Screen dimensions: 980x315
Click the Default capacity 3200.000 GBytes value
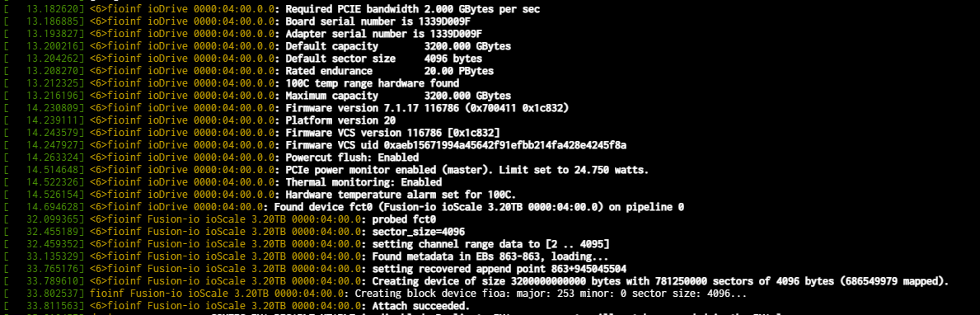point(467,46)
